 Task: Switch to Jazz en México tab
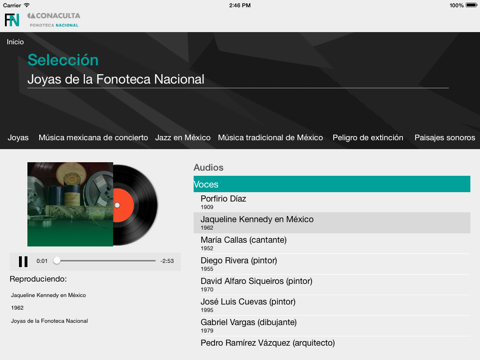pos(183,138)
